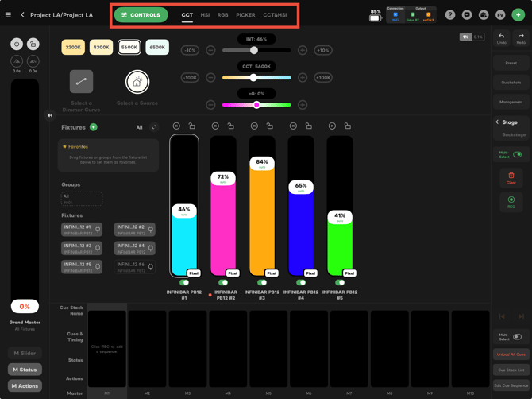
Task: Click the help question mark icon
Action: pyautogui.click(x=450, y=15)
